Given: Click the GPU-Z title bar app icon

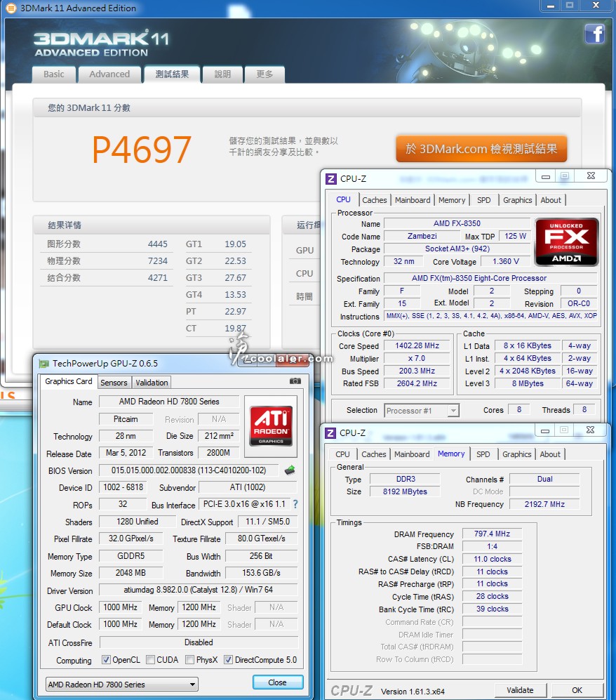Looking at the screenshot, I should point(43,364).
